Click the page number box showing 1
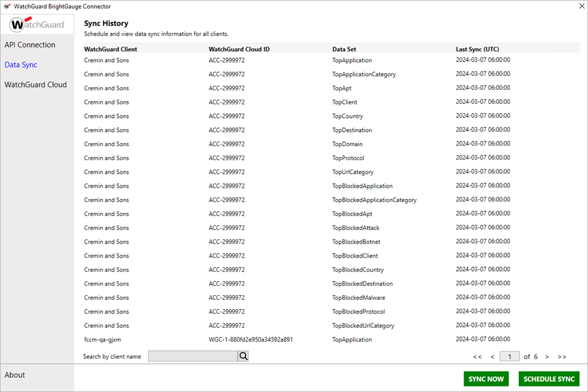The height and width of the screenshot is (392, 588). [x=509, y=356]
